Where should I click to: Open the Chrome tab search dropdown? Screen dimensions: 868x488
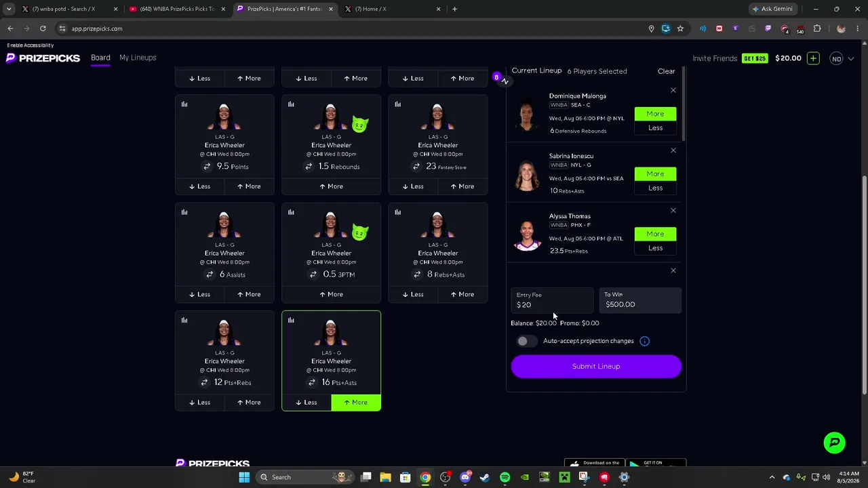[x=9, y=9]
